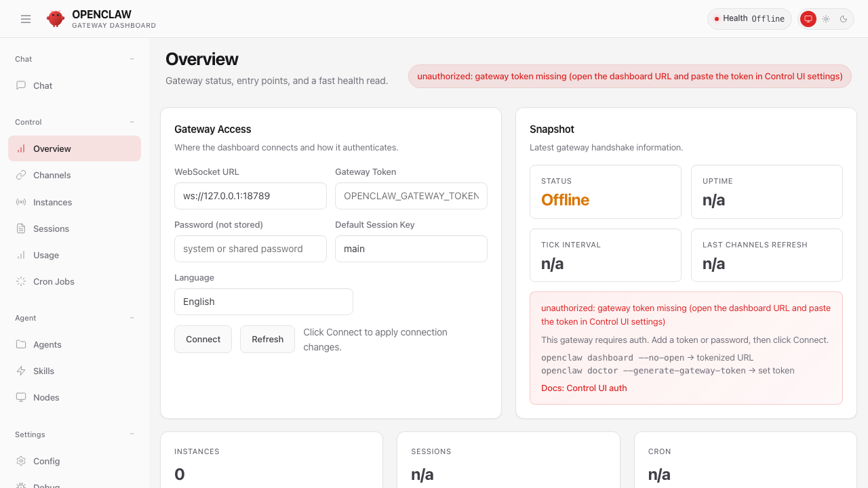
Task: Open the Nodes page in sidebar
Action: pyautogui.click(x=46, y=397)
